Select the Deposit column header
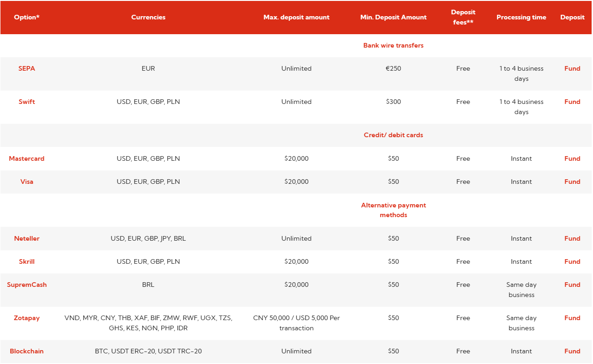This screenshot has height=364, width=593. (x=572, y=17)
